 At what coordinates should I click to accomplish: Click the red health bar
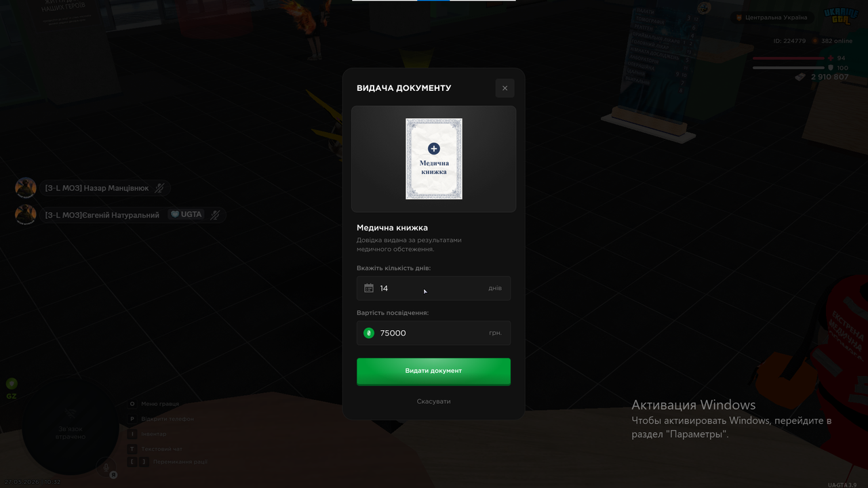[789, 58]
